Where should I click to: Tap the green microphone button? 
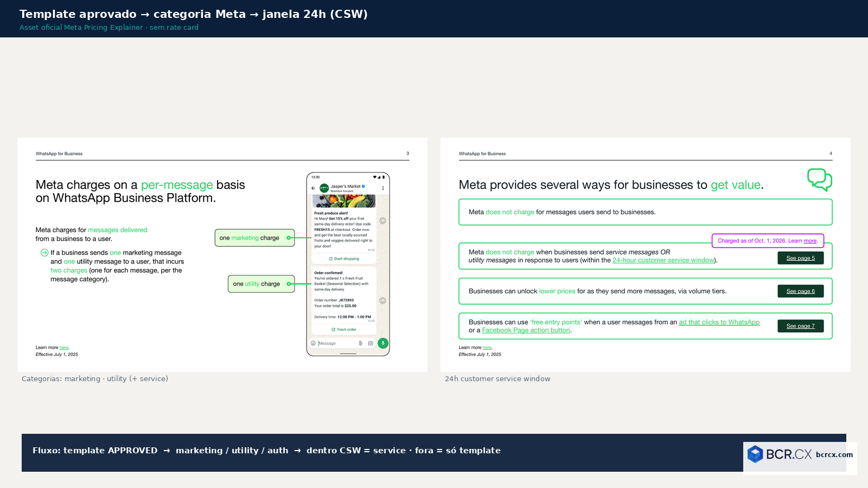[383, 343]
